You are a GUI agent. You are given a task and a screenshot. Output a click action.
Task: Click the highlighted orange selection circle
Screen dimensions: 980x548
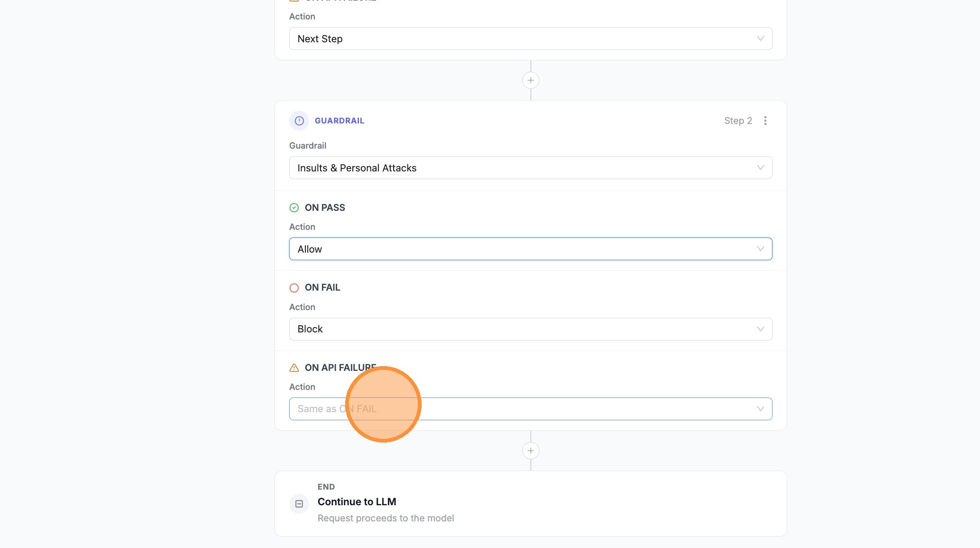383,404
